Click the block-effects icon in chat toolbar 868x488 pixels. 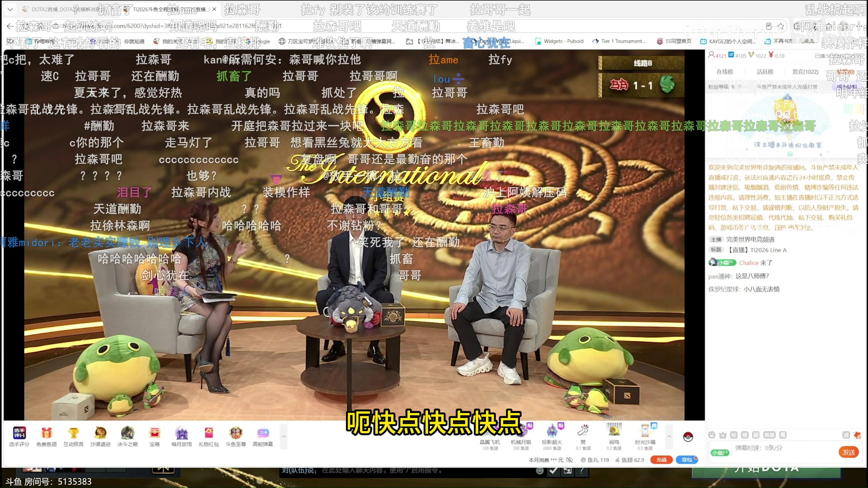[857, 435]
